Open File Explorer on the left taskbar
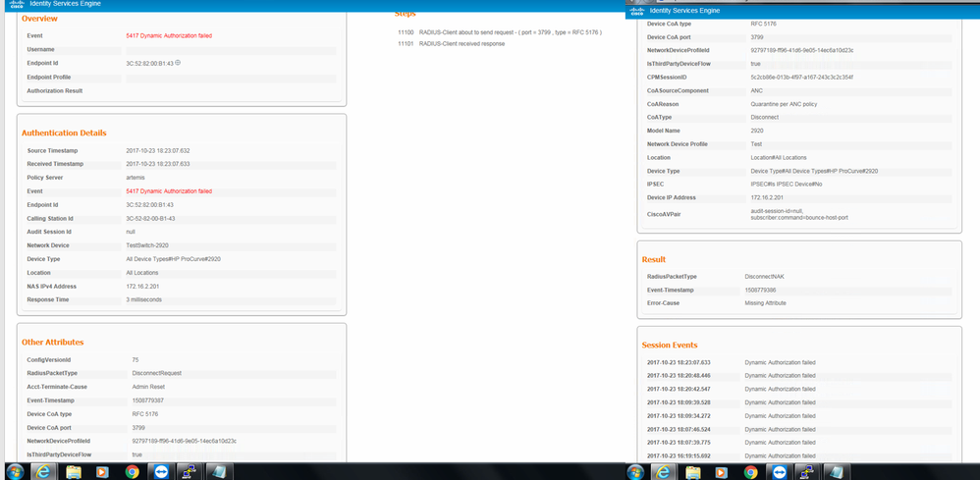 [73, 472]
